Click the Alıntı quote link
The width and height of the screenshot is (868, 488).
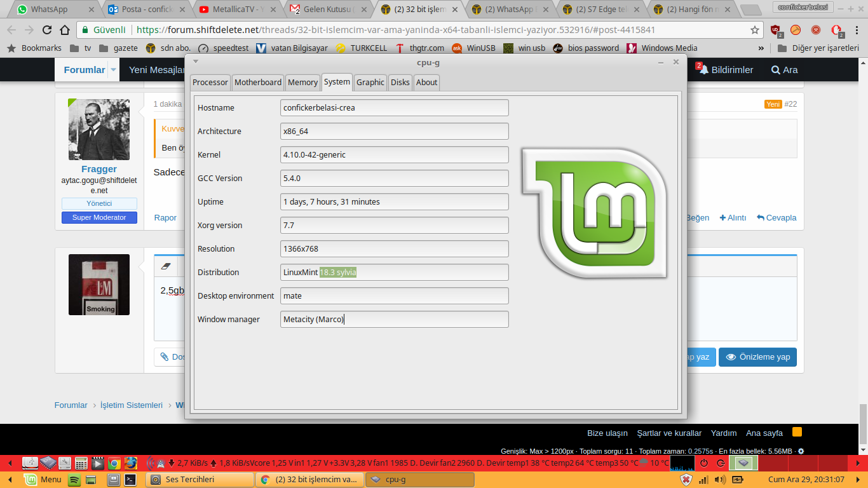pyautogui.click(x=733, y=217)
